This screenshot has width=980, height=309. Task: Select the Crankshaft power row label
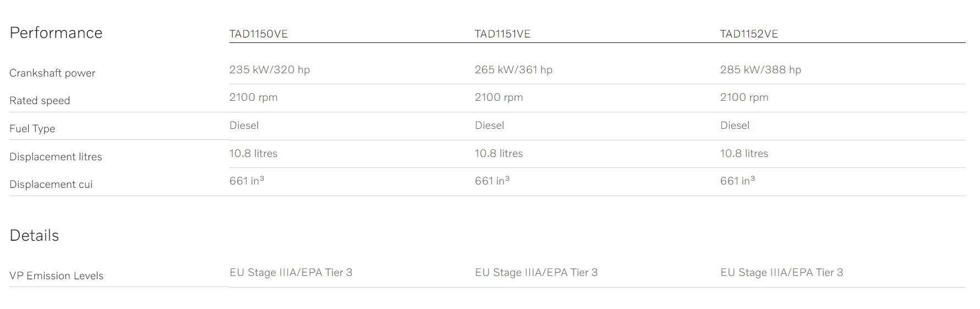coord(52,73)
